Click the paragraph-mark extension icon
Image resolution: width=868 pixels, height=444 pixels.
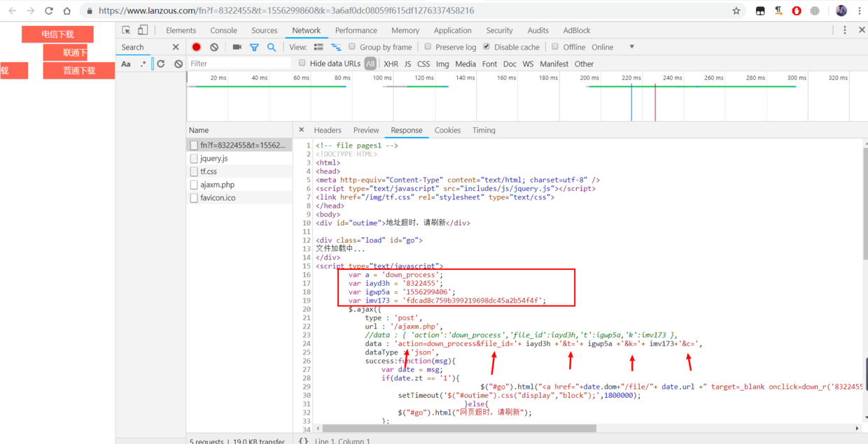pyautogui.click(x=778, y=10)
